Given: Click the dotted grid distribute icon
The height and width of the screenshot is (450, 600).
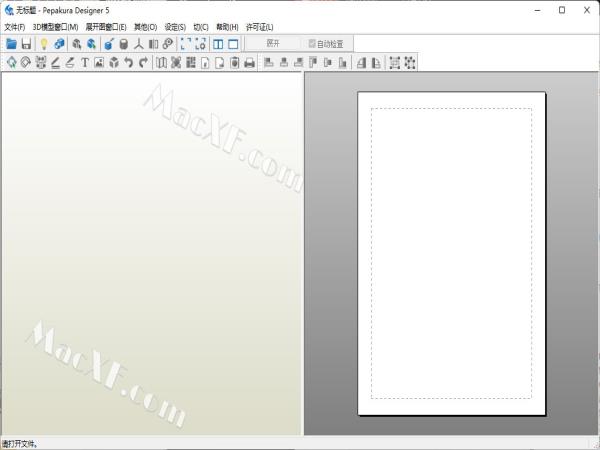Looking at the screenshot, I should click(409, 62).
